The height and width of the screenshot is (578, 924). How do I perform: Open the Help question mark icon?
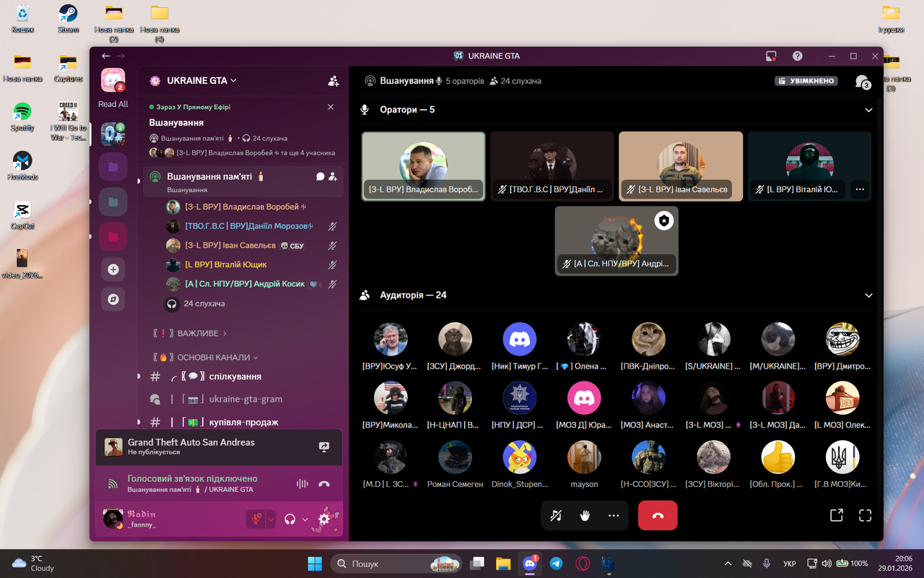click(x=798, y=56)
